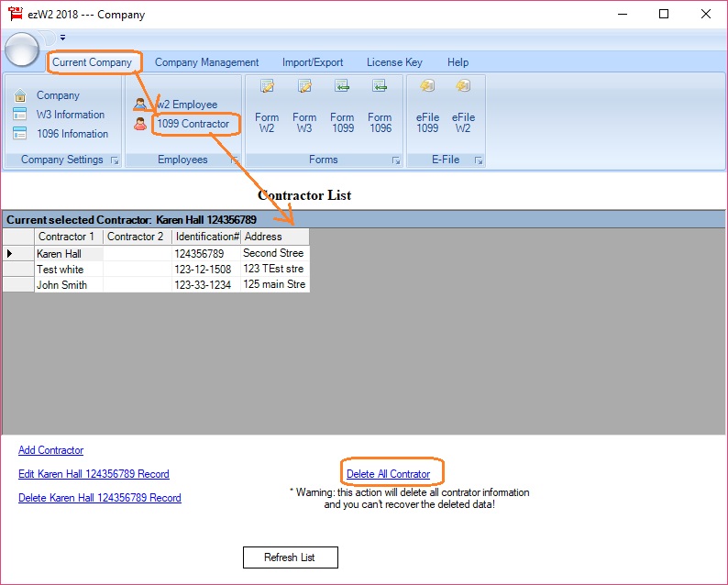This screenshot has height=585, width=728.
Task: Open 1099 Contractor list
Action: pos(193,124)
